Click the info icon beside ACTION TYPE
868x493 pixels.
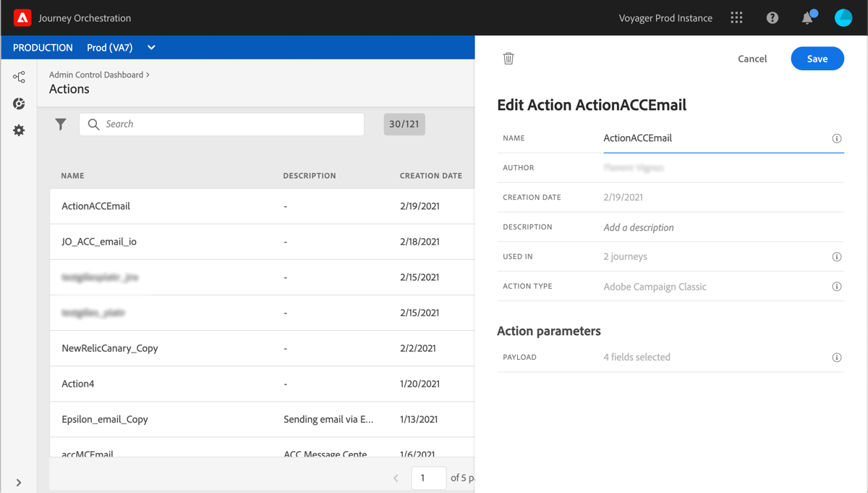click(x=837, y=286)
